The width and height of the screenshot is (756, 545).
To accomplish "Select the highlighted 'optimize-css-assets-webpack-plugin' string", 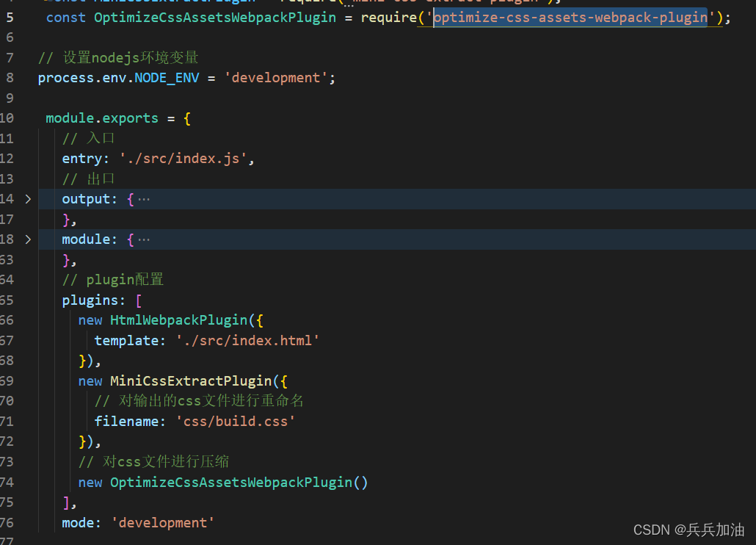I will 570,18.
